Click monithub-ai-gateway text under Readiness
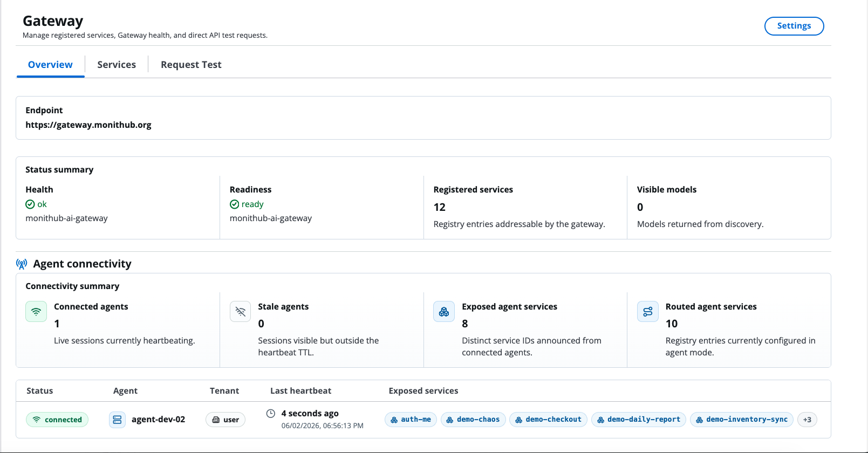Screen dimensions: 868x453 point(271,218)
